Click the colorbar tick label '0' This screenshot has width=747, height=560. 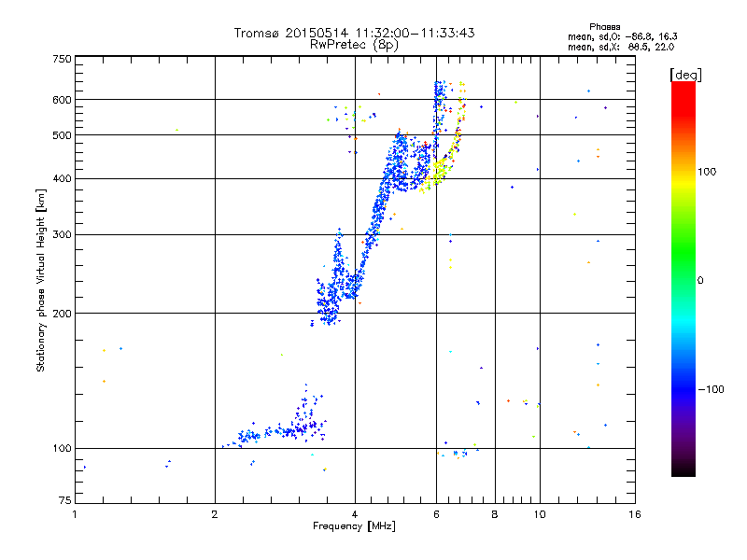point(700,281)
